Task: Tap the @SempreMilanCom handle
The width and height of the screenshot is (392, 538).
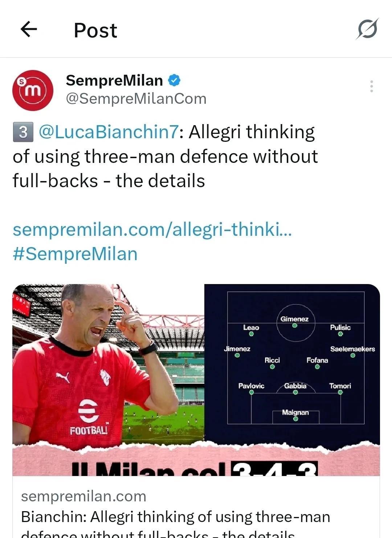Action: (136, 99)
